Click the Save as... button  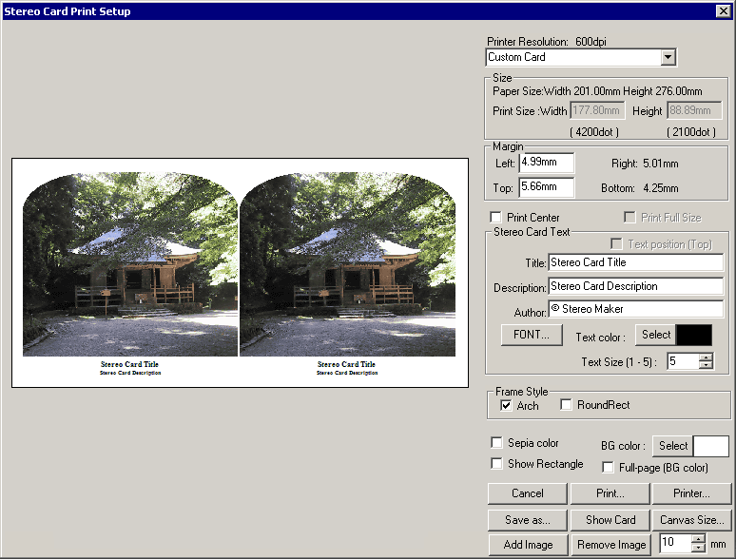point(528,520)
